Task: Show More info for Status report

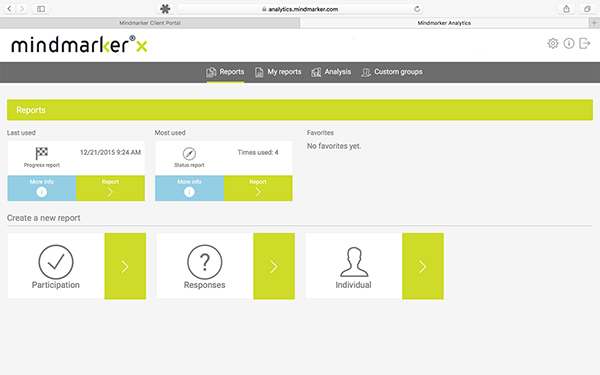Action: tap(189, 188)
